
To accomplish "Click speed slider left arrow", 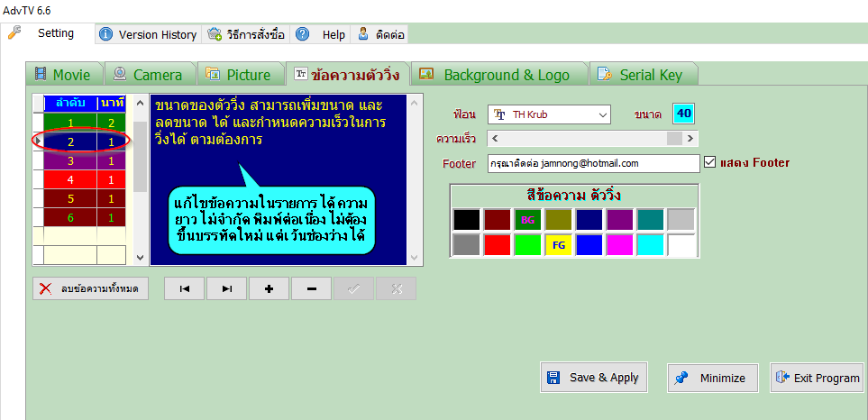I will click(495, 138).
